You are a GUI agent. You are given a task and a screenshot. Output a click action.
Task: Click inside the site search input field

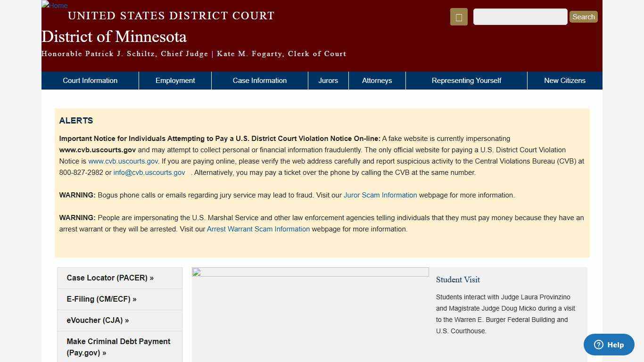[x=520, y=16]
